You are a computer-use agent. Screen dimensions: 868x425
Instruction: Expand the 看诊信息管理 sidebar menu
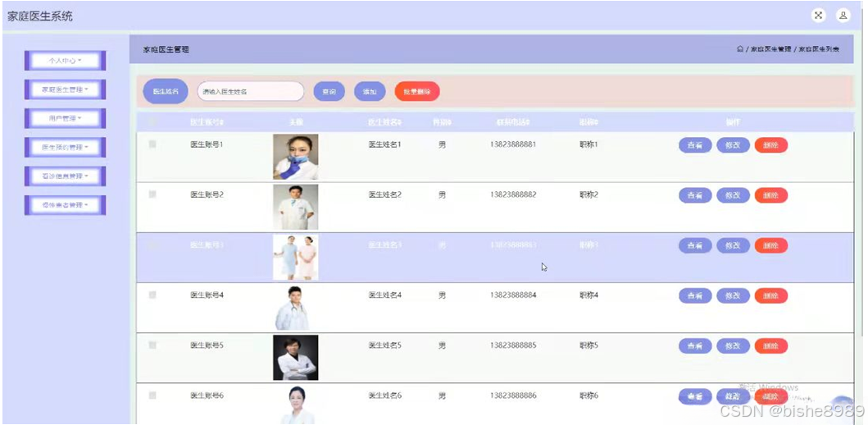click(x=65, y=176)
